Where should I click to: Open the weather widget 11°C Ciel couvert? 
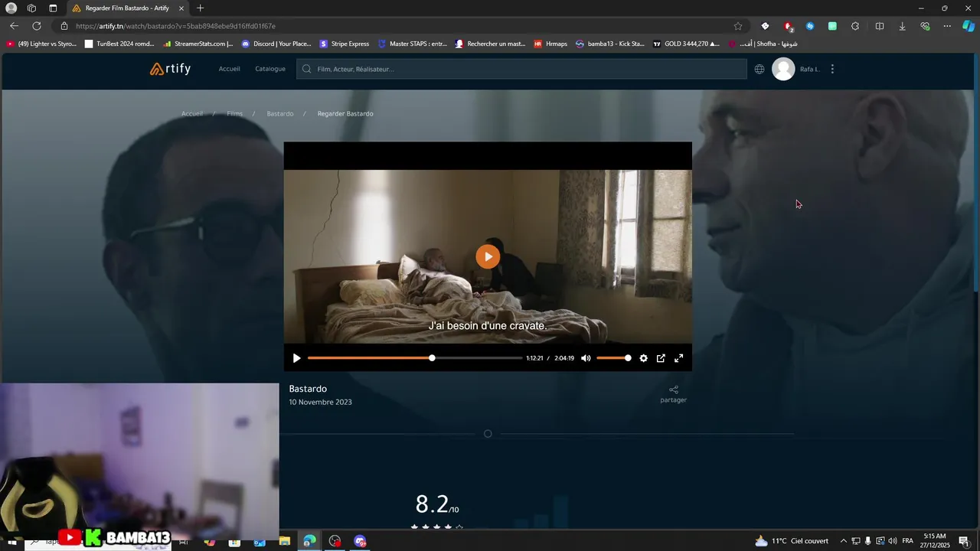[x=792, y=541]
